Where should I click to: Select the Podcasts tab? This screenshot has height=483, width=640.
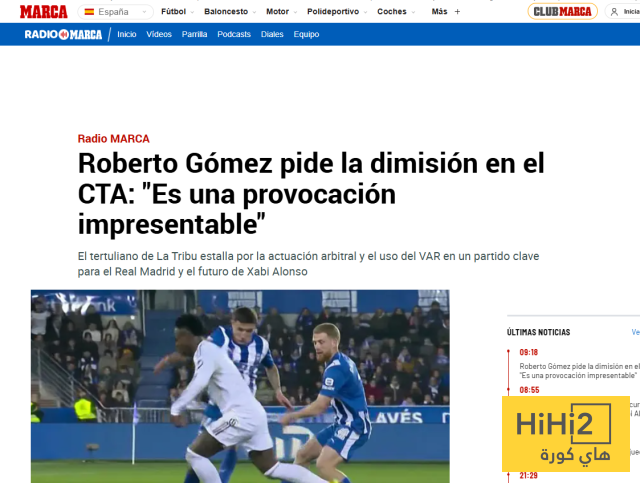point(234,34)
